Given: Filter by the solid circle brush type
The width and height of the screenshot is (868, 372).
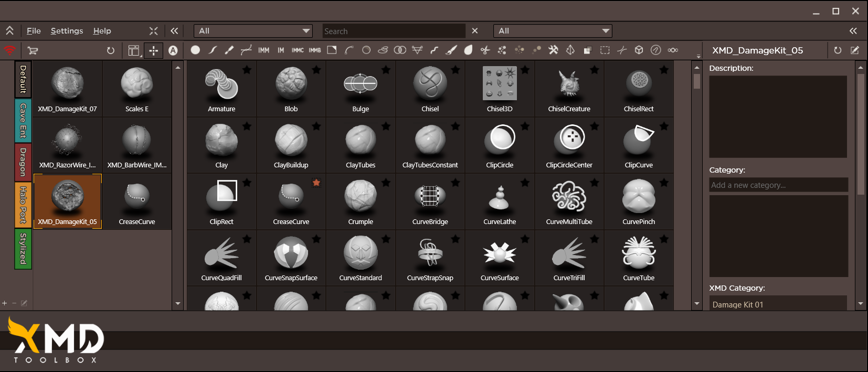Looking at the screenshot, I should point(195,50).
